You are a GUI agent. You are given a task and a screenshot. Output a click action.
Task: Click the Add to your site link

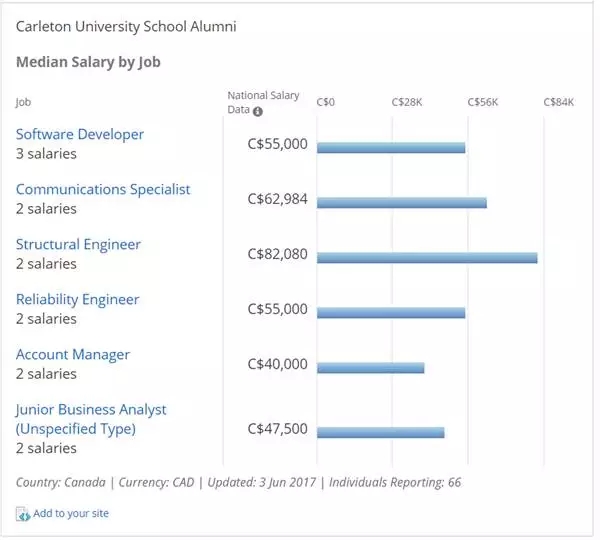click(71, 513)
